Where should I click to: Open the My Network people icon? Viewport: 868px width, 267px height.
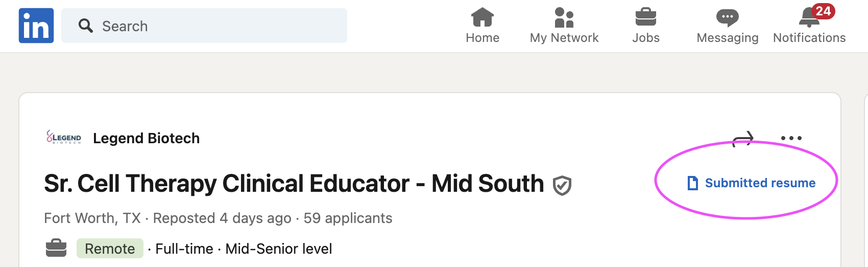564,17
